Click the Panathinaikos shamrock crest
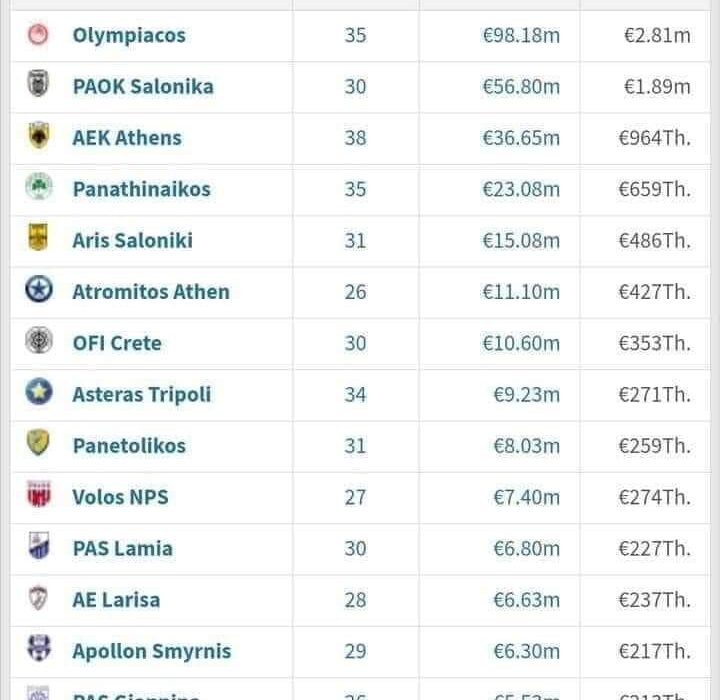This screenshot has width=720, height=700. pyautogui.click(x=38, y=188)
